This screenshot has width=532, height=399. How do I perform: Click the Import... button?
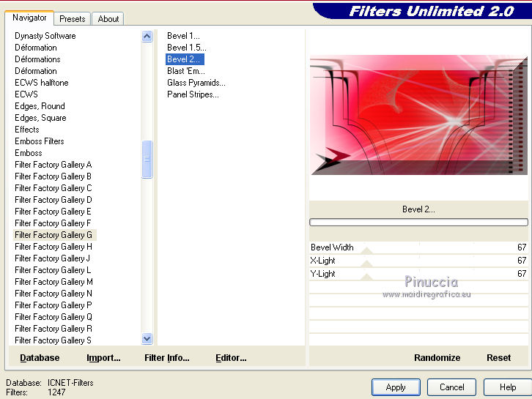tap(103, 358)
